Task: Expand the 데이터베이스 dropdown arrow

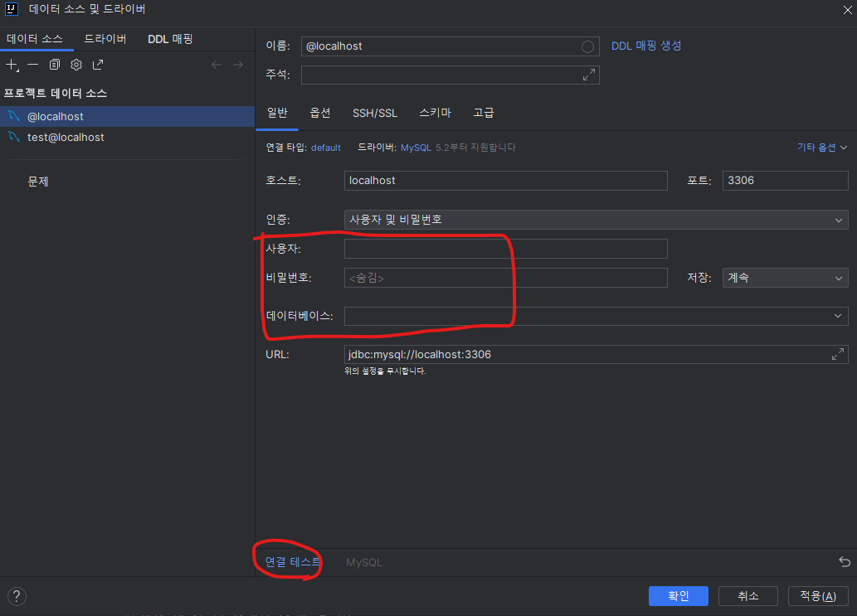Action: (838, 316)
